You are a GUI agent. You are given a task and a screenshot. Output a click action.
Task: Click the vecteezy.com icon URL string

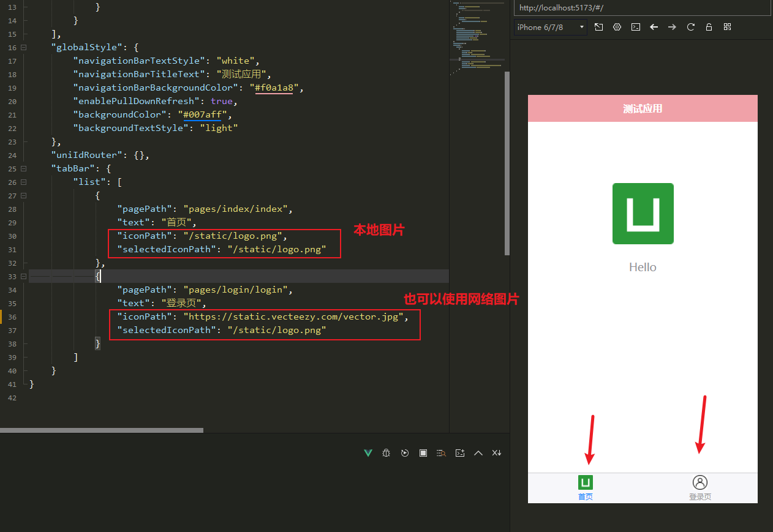[293, 317]
